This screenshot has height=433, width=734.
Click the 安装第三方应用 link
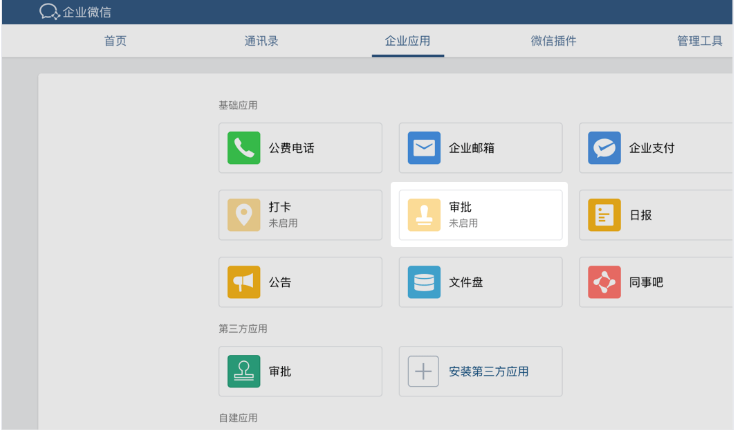click(489, 372)
